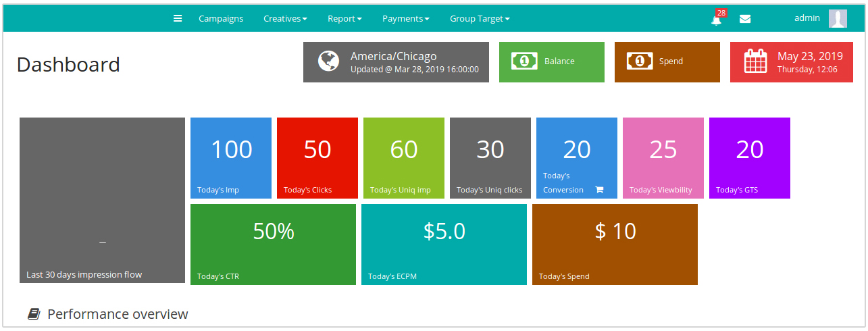
Task: Open the Payments dropdown menu
Action: (405, 19)
